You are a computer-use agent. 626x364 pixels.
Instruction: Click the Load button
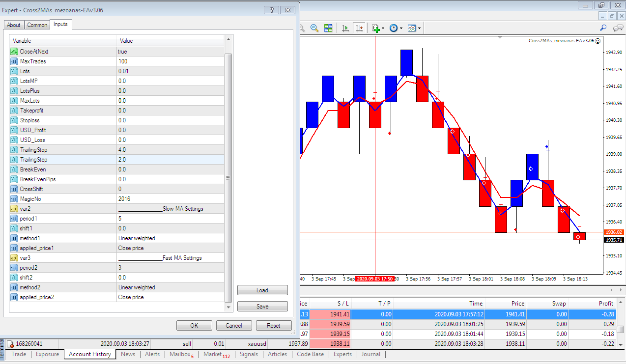point(262,290)
